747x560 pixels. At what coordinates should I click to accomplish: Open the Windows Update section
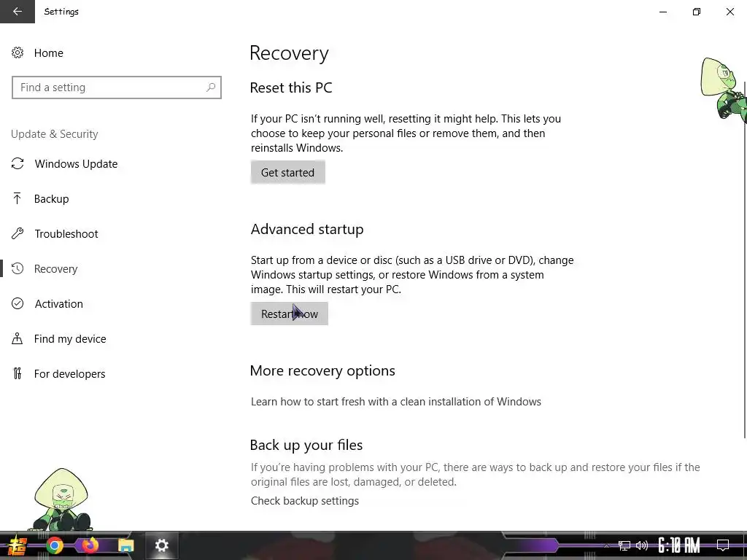pyautogui.click(x=76, y=164)
